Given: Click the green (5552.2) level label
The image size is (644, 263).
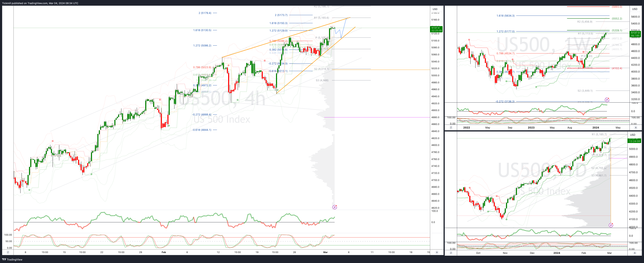Looking at the screenshot, I should (x=617, y=18).
